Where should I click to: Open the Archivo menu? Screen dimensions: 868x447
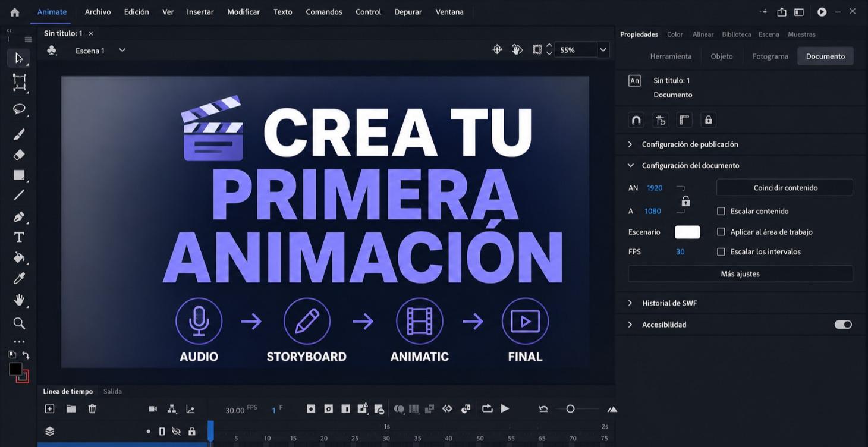point(98,12)
